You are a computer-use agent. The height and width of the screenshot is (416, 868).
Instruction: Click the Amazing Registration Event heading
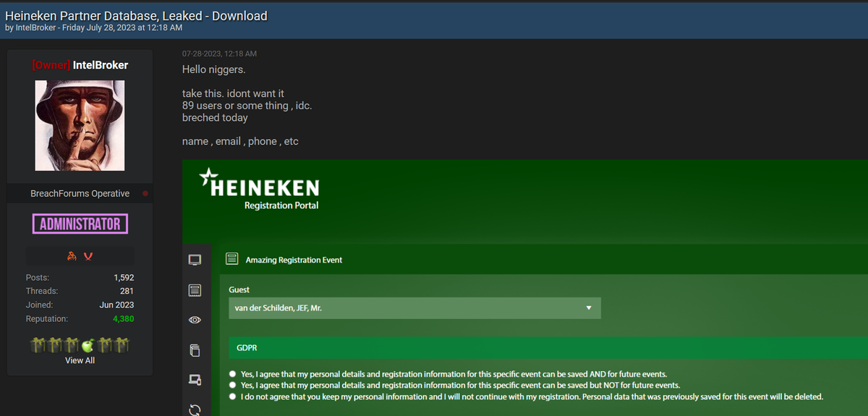pos(294,260)
